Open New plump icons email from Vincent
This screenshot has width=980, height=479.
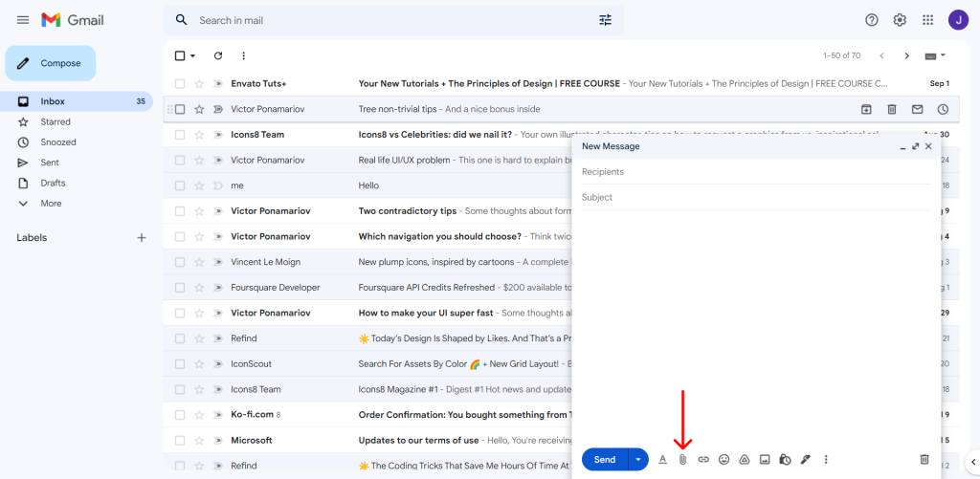click(367, 262)
